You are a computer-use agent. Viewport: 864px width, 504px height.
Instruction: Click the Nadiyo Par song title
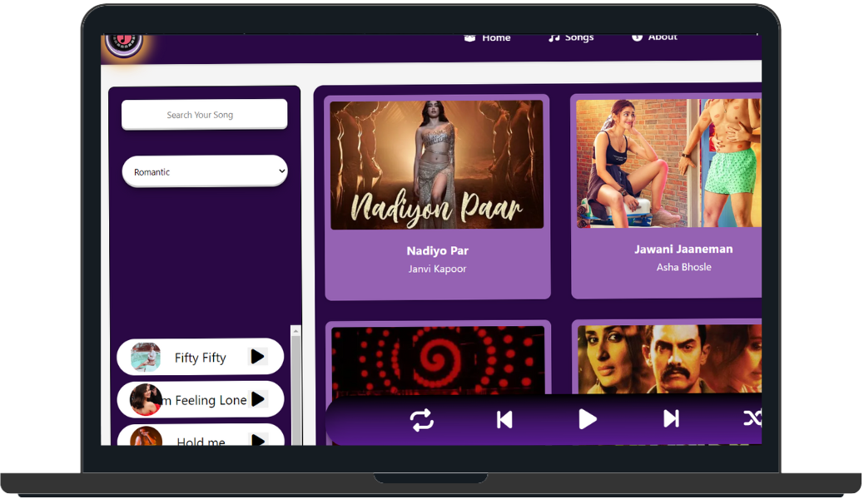point(437,250)
